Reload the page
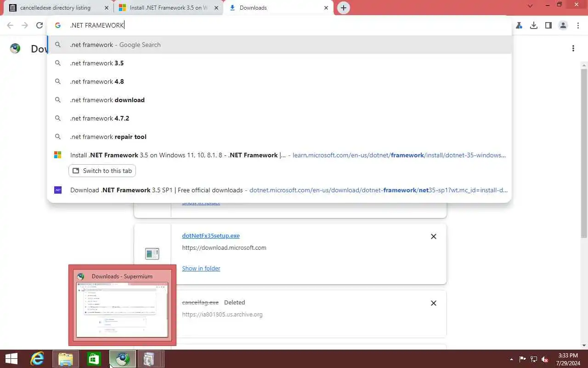The height and width of the screenshot is (368, 588). click(40, 25)
